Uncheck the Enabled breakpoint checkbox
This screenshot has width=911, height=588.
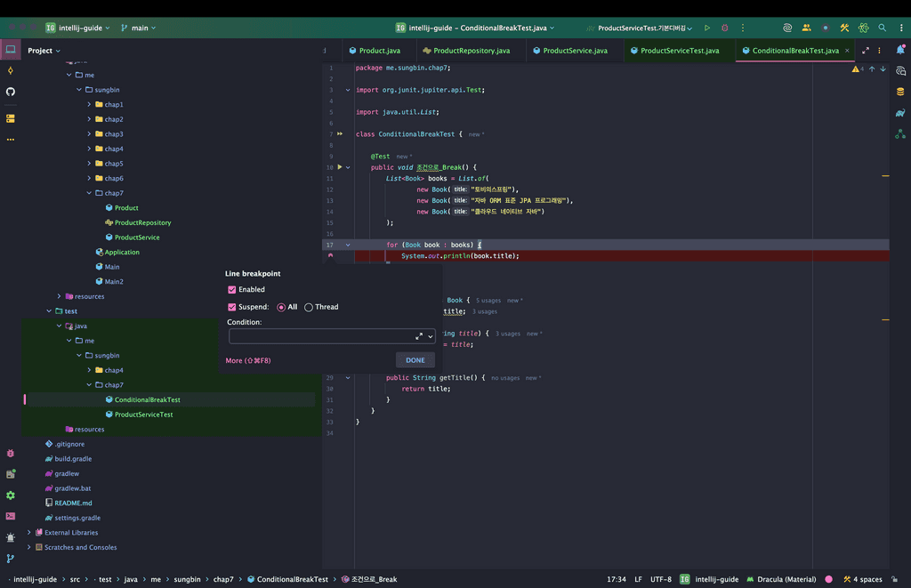232,290
